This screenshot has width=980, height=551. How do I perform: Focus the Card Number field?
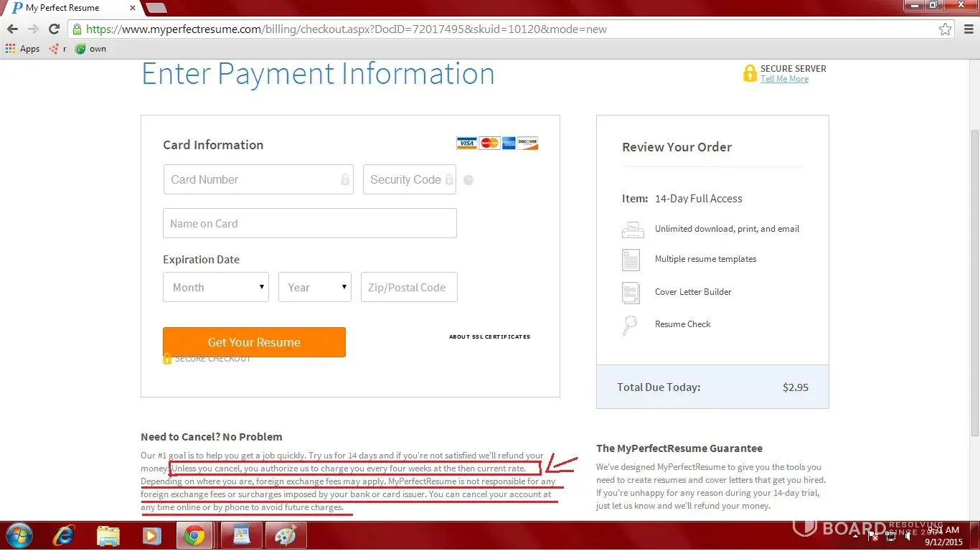(258, 179)
